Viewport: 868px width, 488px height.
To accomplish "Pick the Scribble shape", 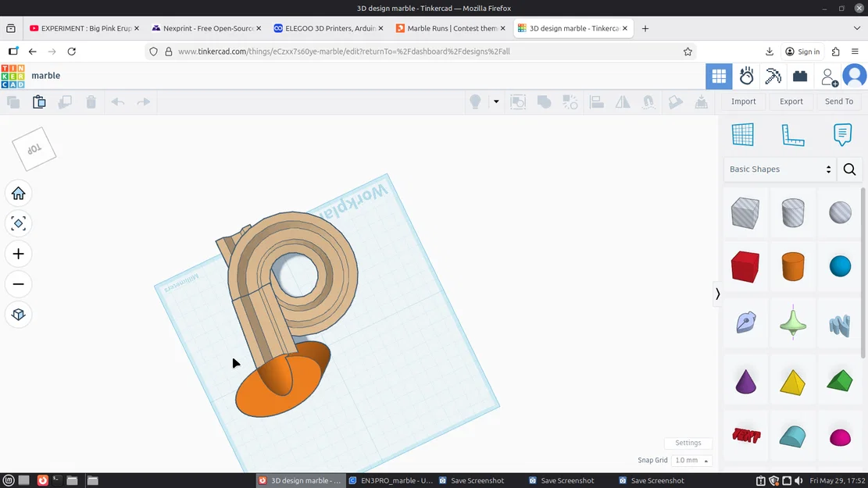I will 745,322.
